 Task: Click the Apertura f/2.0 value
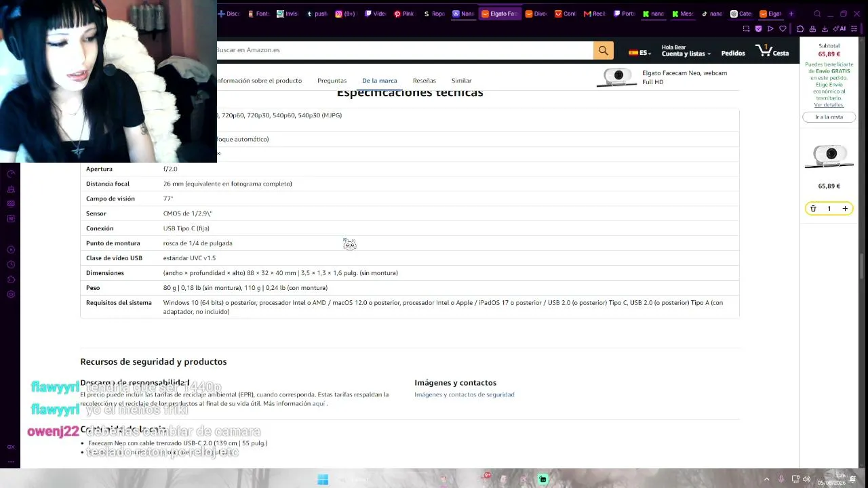[170, 169]
